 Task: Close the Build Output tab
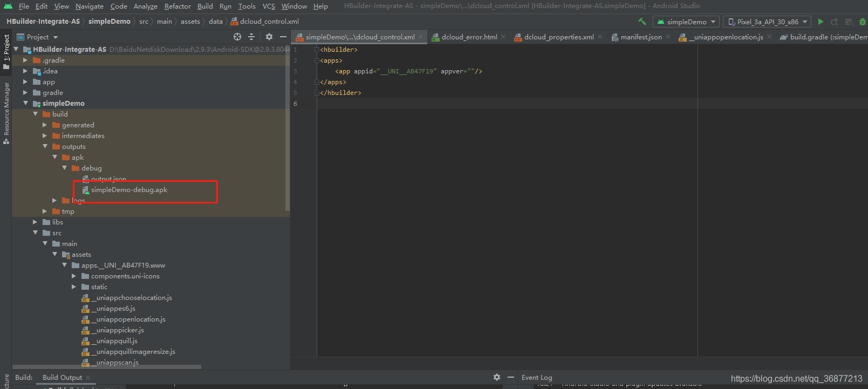point(88,378)
